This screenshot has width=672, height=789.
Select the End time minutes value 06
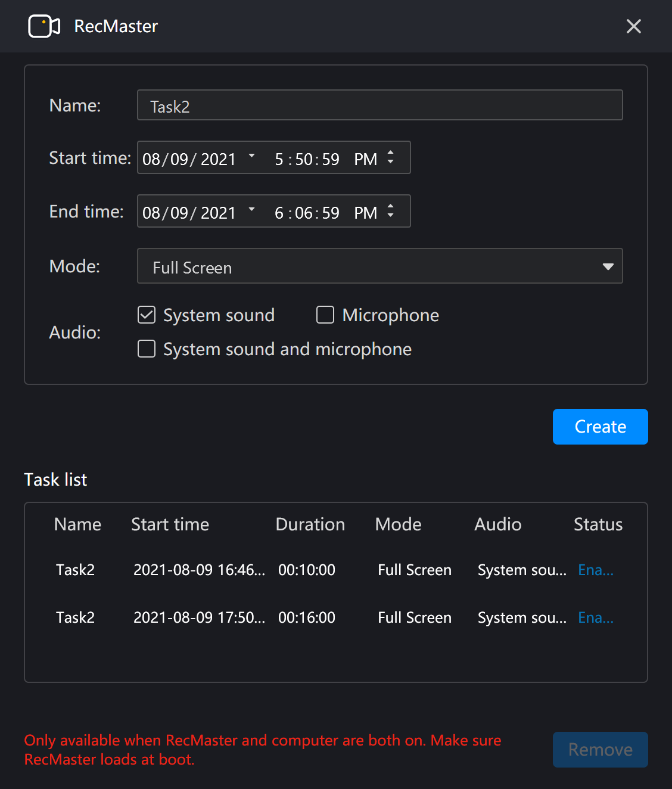click(304, 213)
